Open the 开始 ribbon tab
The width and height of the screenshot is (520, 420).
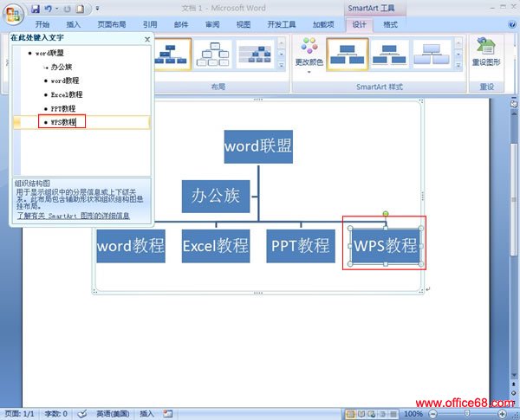pos(42,24)
